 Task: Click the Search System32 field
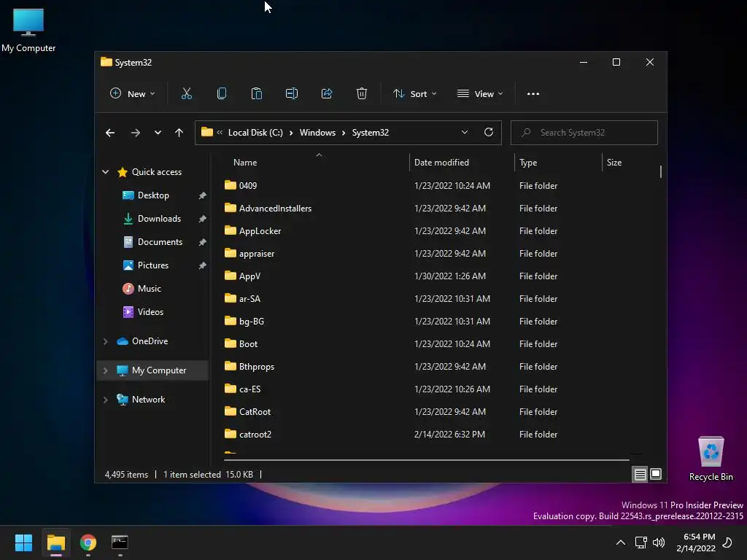tap(584, 133)
